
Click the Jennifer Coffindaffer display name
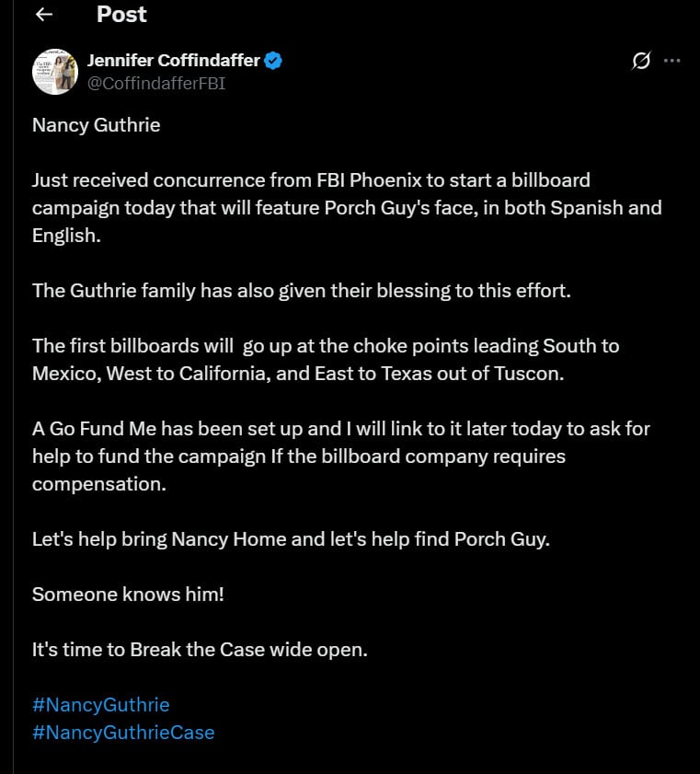click(x=174, y=61)
